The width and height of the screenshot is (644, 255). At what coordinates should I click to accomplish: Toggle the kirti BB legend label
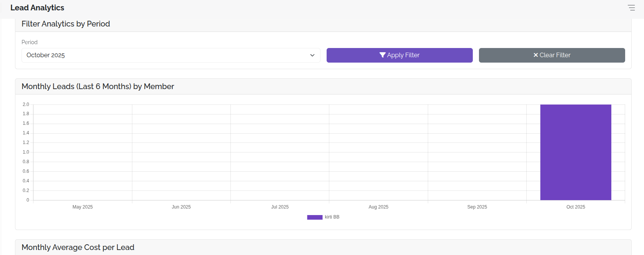coord(332,217)
